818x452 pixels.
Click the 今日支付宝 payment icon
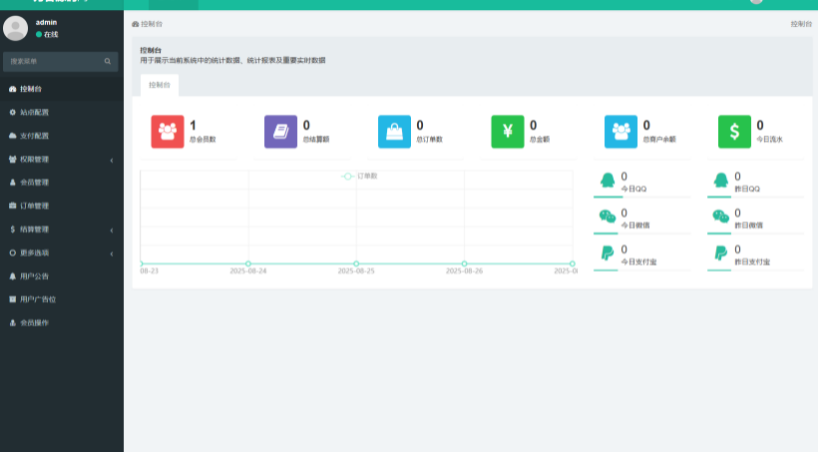click(607, 254)
